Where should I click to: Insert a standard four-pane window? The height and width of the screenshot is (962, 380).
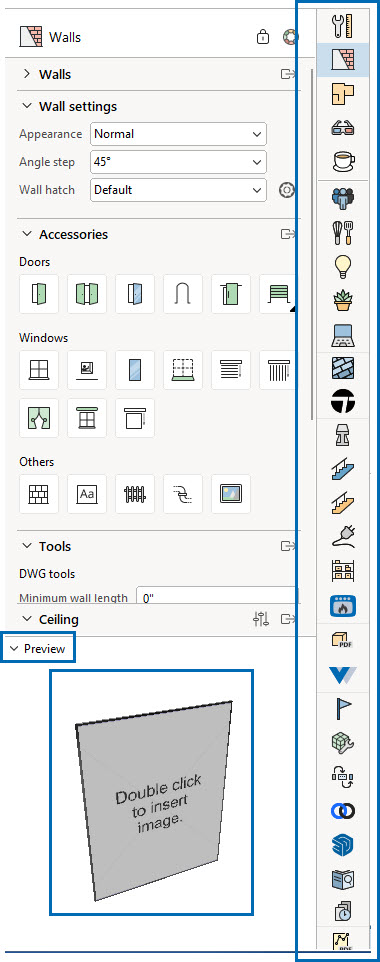pos(39,370)
